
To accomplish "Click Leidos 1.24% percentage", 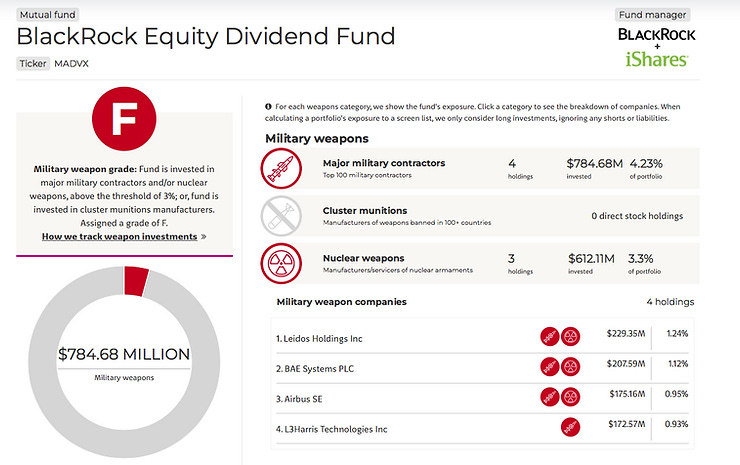I will (677, 333).
